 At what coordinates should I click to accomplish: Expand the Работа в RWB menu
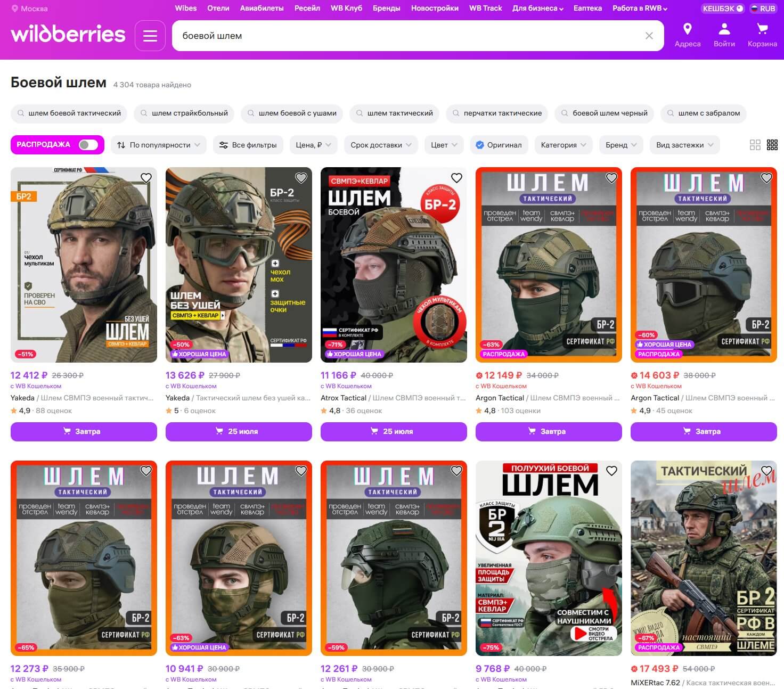pyautogui.click(x=640, y=8)
